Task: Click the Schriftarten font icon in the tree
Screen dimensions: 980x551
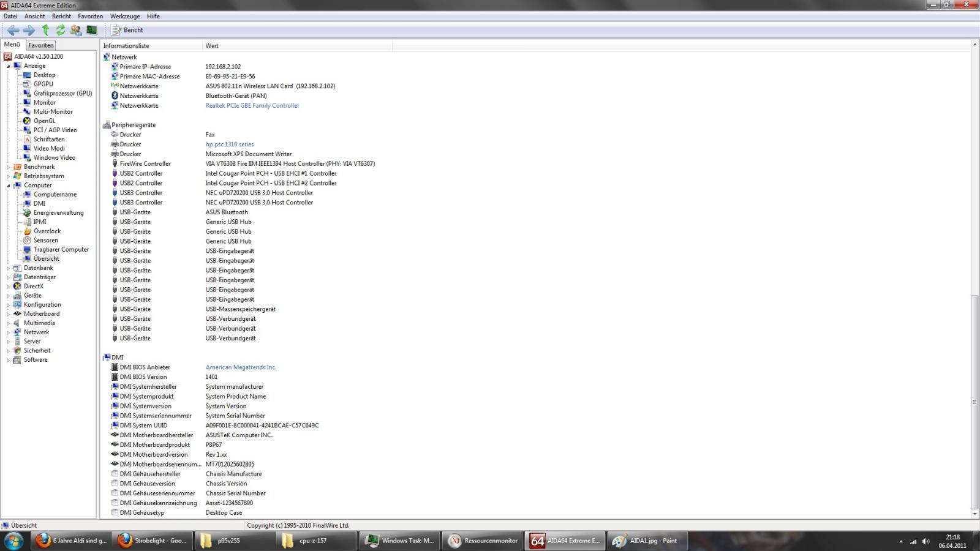Action: click(x=27, y=140)
